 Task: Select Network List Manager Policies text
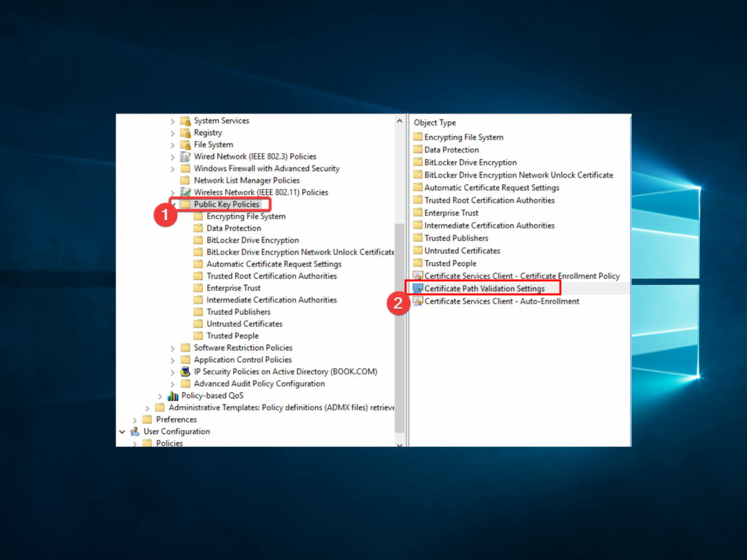click(x=247, y=180)
